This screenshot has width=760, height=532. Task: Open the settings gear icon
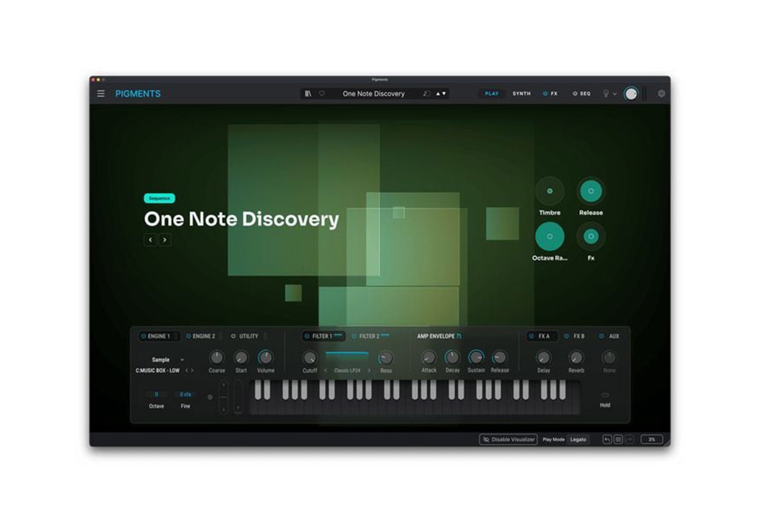pos(661,94)
